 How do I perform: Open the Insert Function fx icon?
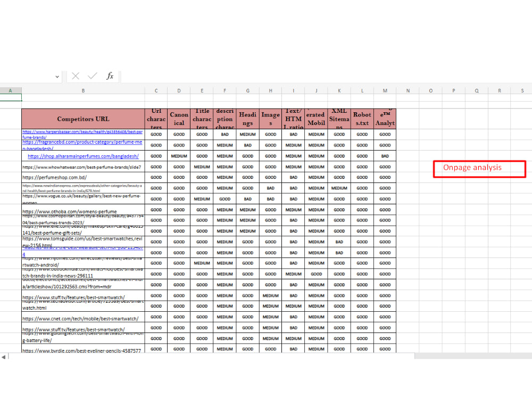110,76
